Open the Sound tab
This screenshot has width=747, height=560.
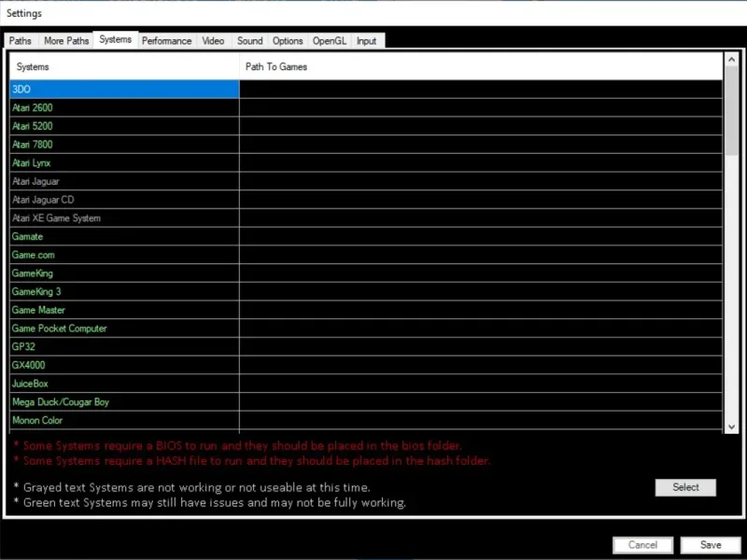click(x=249, y=41)
